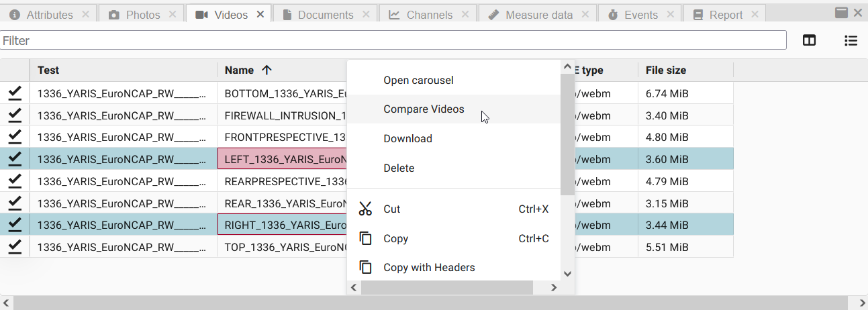Choose Open carousel from context menu
Viewport: 868px width, 310px height.
[454, 80]
